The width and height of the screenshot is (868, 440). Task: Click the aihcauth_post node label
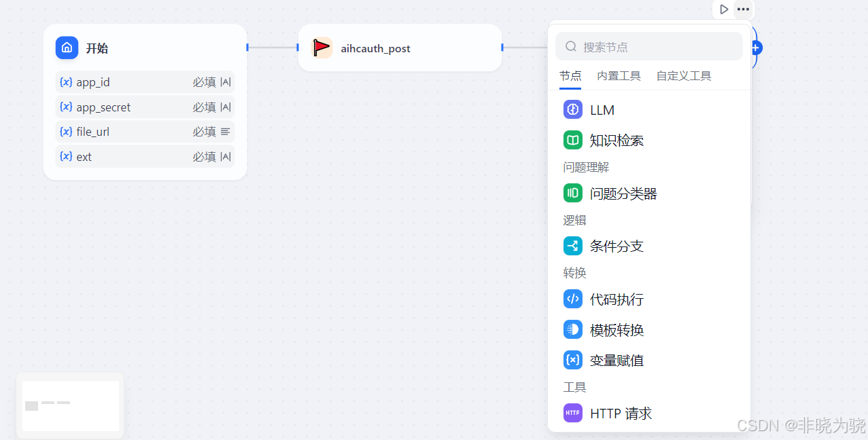(375, 48)
